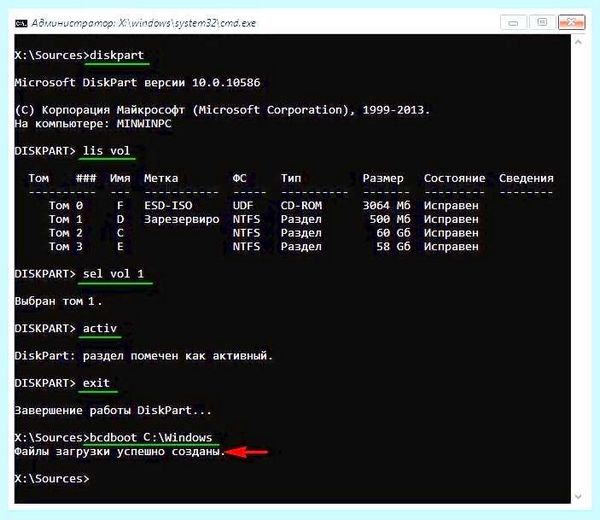Click the 'exit' command
Viewport: 600px width, 520px height.
pos(96,383)
